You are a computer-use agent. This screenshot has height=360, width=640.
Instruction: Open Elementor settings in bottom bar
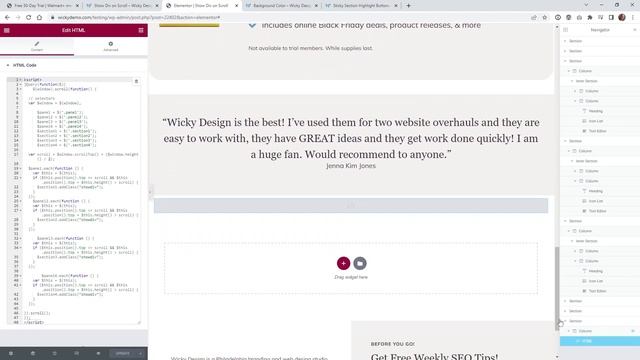11,353
